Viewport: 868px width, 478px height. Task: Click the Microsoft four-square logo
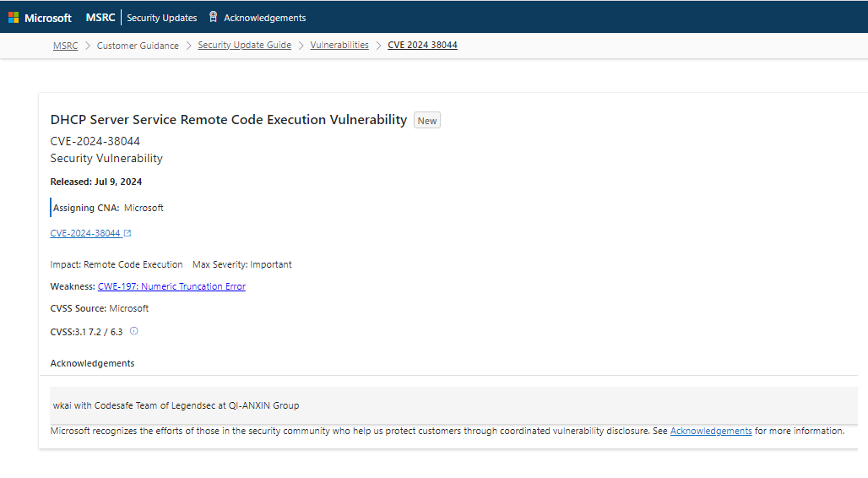coord(14,18)
